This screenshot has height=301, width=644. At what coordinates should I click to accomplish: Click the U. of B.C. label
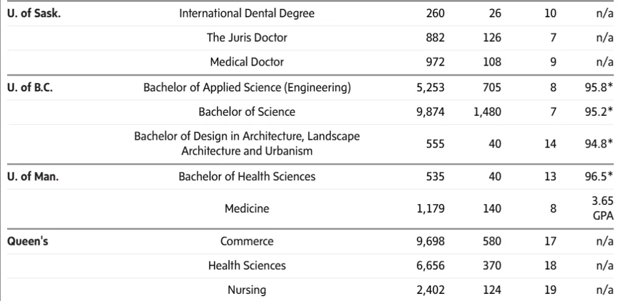(x=30, y=88)
